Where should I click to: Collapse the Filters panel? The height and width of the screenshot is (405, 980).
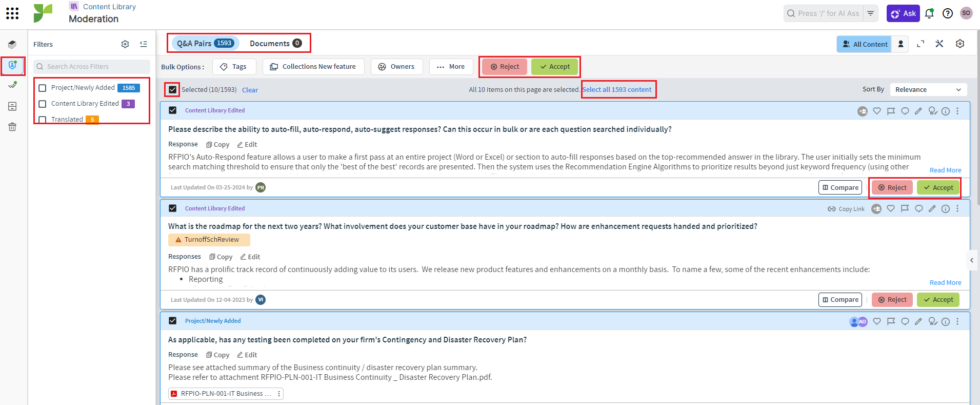point(144,44)
